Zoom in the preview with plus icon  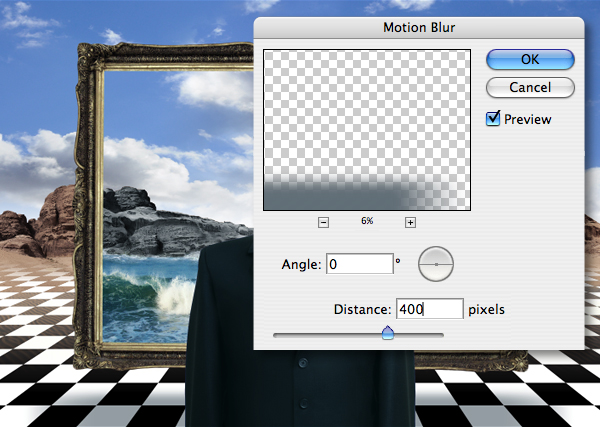coord(410,222)
